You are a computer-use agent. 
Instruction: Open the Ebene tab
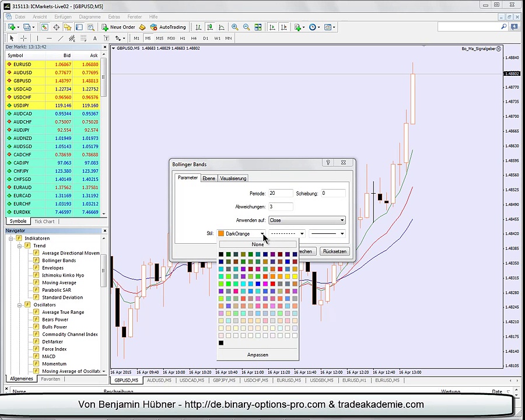point(209,178)
